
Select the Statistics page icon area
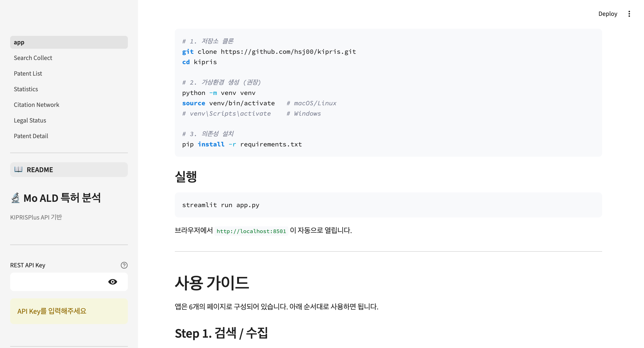click(x=26, y=89)
